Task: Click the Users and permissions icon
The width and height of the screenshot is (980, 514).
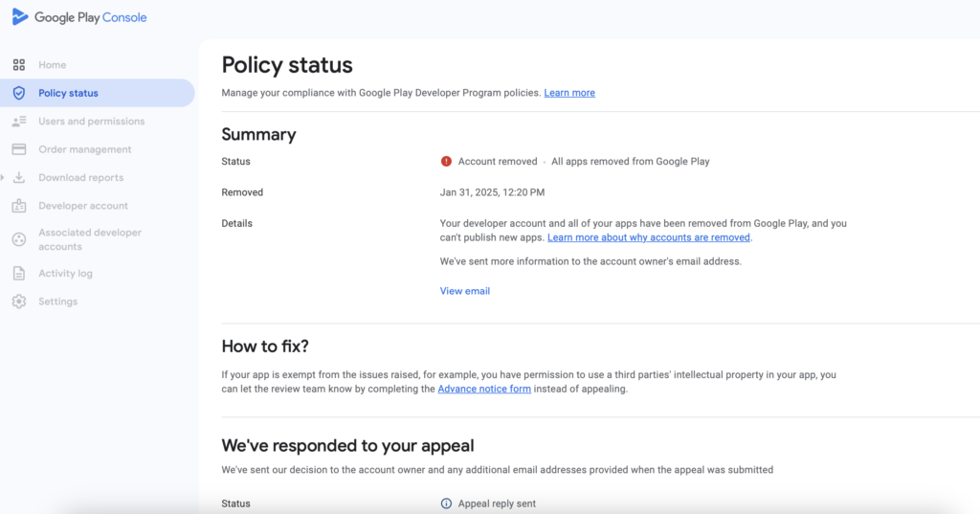Action: click(x=19, y=122)
